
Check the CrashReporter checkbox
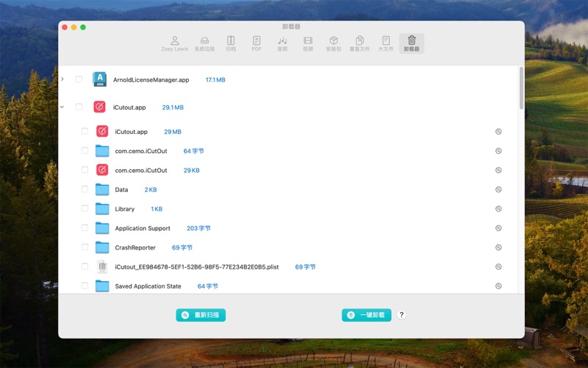(x=85, y=247)
